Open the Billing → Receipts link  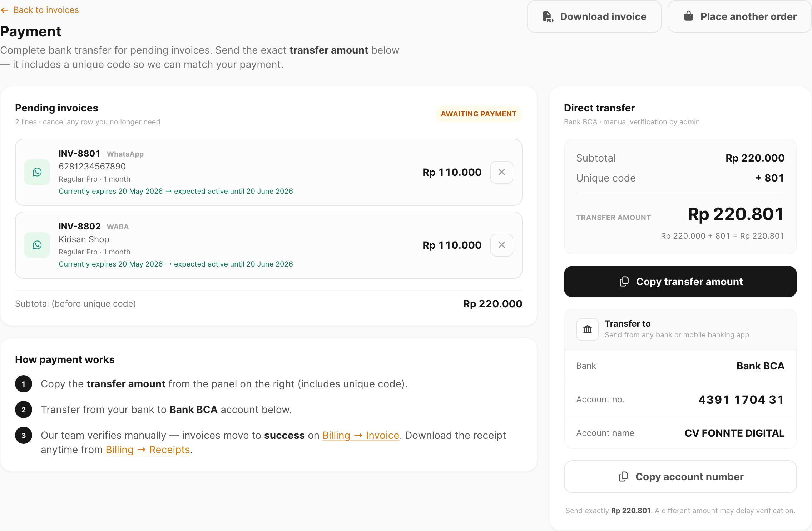[148, 450]
